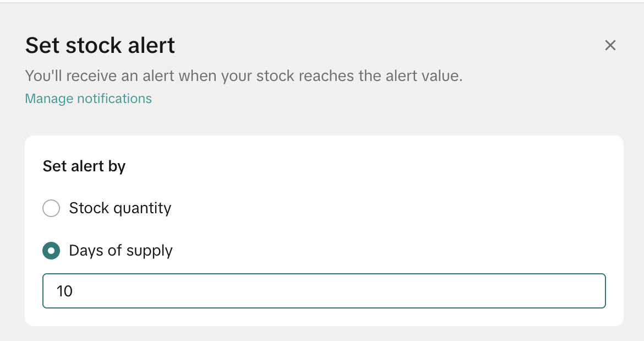This screenshot has height=341, width=644.
Task: Click inside the green-outlined text box
Action: pos(324,291)
